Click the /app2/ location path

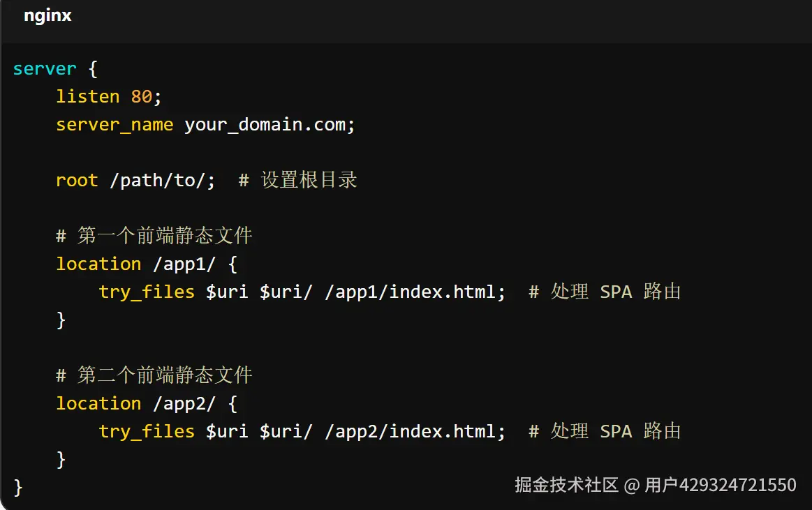tap(184, 403)
